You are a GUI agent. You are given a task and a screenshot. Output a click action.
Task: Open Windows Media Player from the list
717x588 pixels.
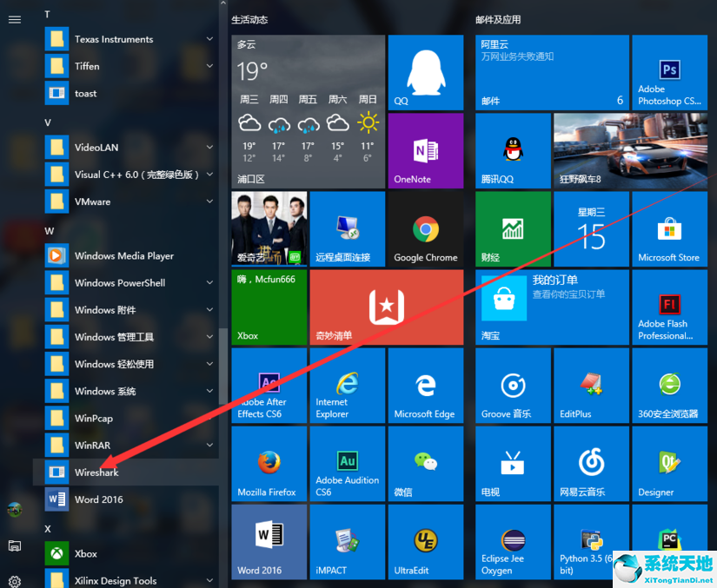(x=123, y=256)
